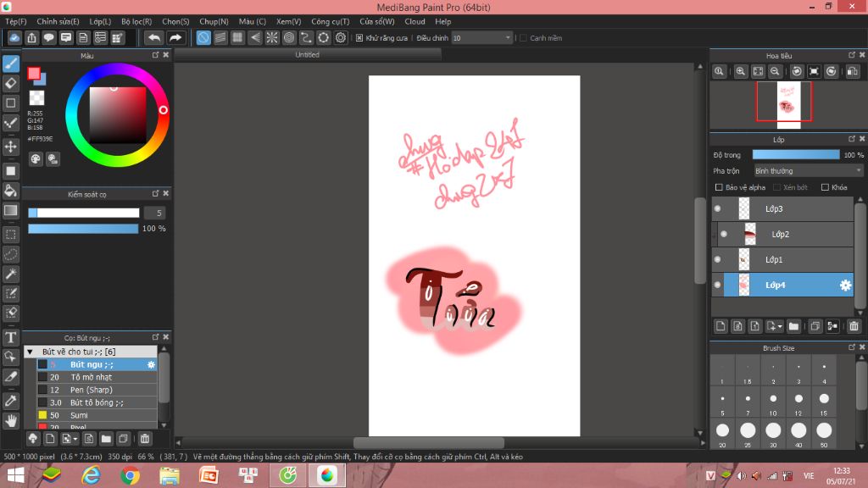The image size is (868, 488).
Task: Open the Điều chỉnh correction dropdown
Action: tap(481, 37)
